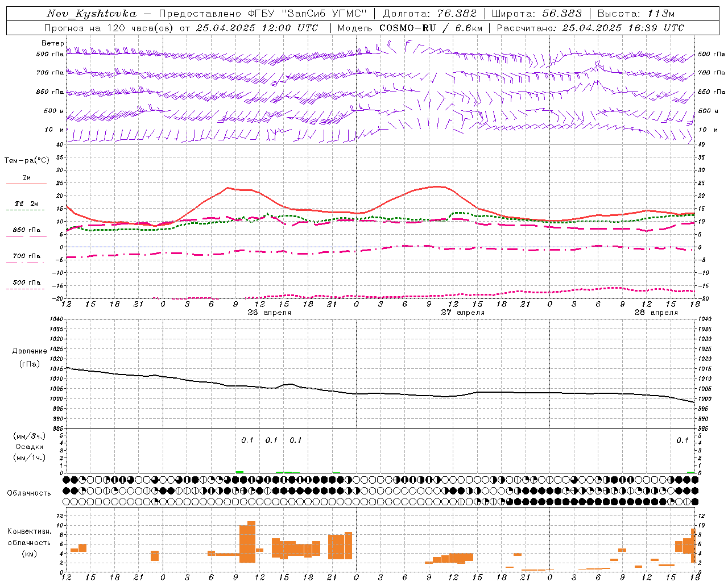728x582 pixels.
Task: Click the station title Nov_Kyshtovka
Action: tap(92, 14)
